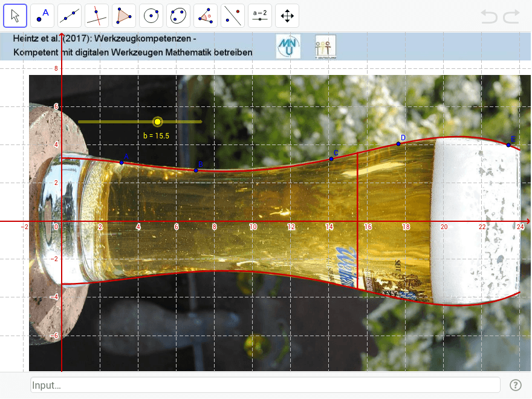Screen dimensions: 532x399
Task: Click the slider label b = 15.5
Action: (156, 135)
